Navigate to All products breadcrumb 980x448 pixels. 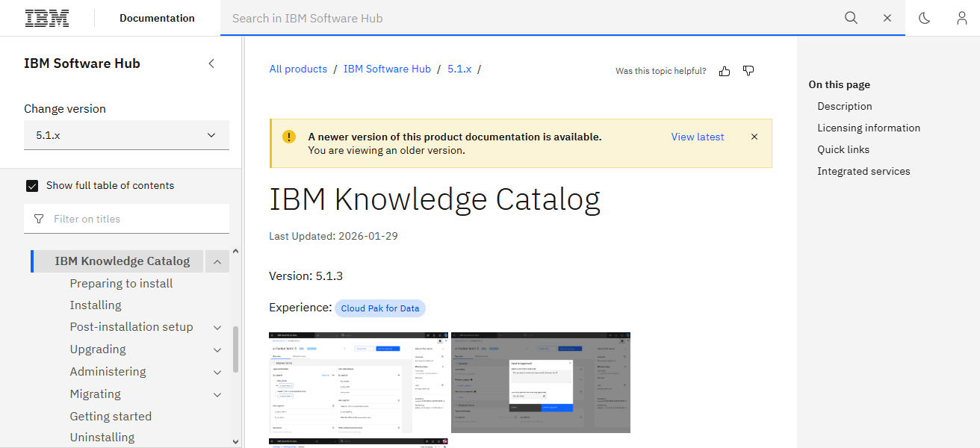click(298, 69)
